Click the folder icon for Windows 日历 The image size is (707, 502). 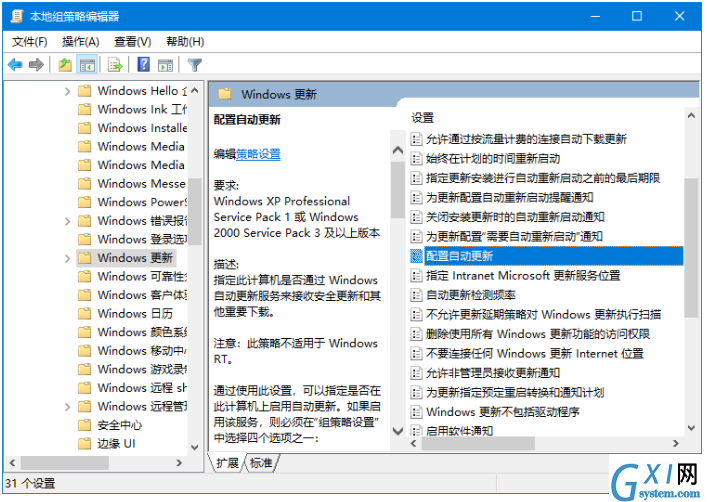pos(84,313)
